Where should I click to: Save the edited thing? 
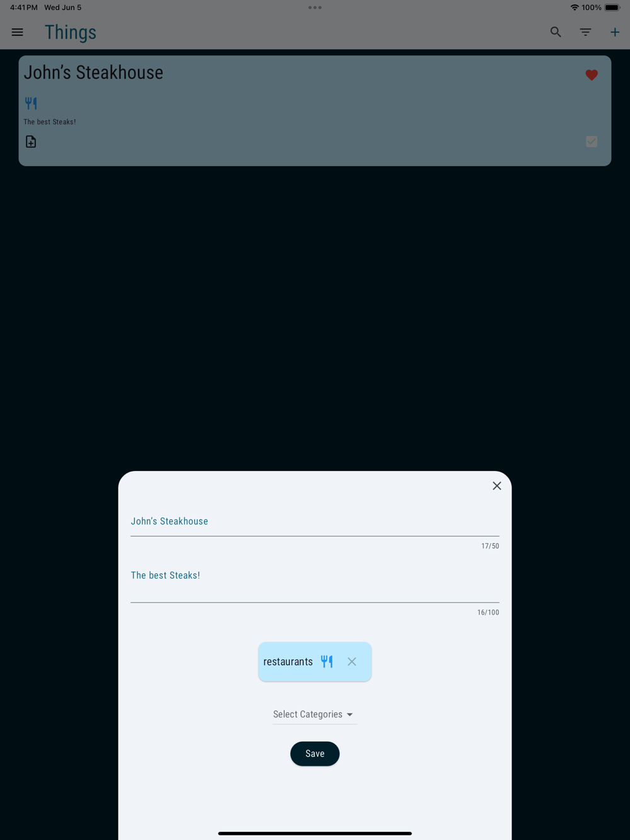[315, 754]
